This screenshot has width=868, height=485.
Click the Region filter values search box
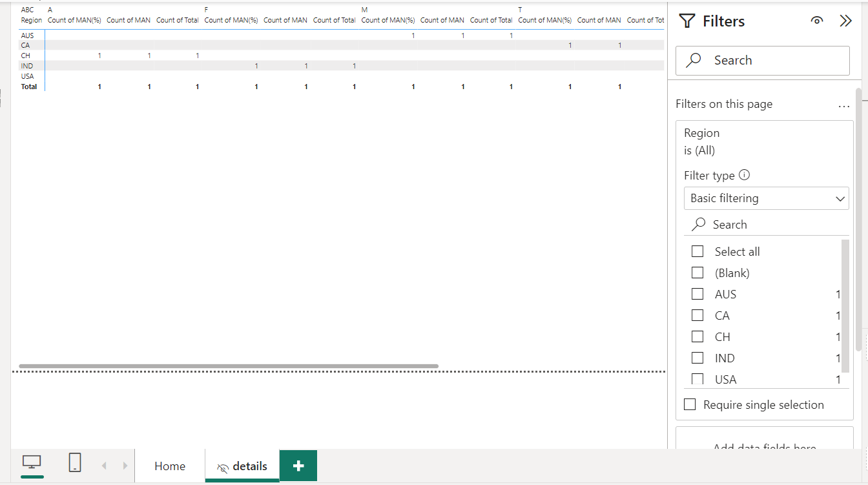click(766, 224)
